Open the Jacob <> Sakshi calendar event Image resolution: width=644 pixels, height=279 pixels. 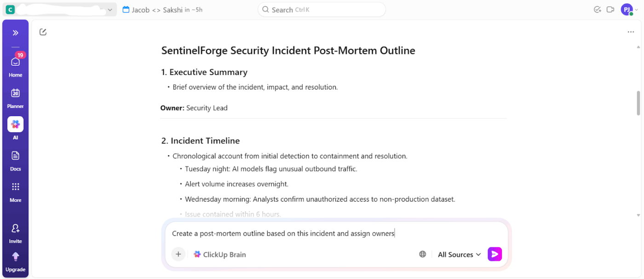tap(162, 9)
